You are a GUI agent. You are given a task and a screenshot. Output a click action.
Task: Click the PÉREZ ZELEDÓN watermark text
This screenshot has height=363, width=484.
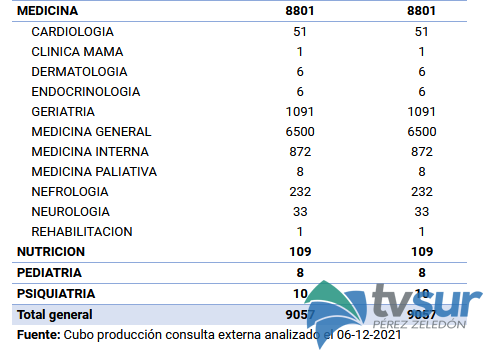(x=419, y=324)
